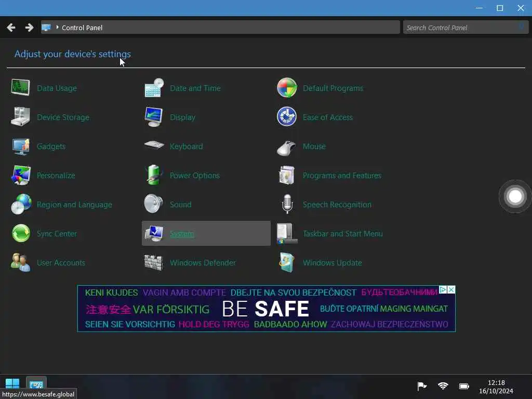The image size is (532, 399).
Task: Open the Mouse icon
Action: [x=286, y=147]
